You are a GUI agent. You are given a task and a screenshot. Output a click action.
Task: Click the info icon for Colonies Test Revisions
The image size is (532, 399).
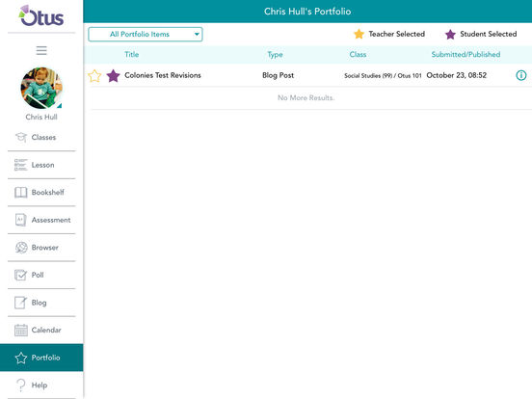click(x=520, y=75)
